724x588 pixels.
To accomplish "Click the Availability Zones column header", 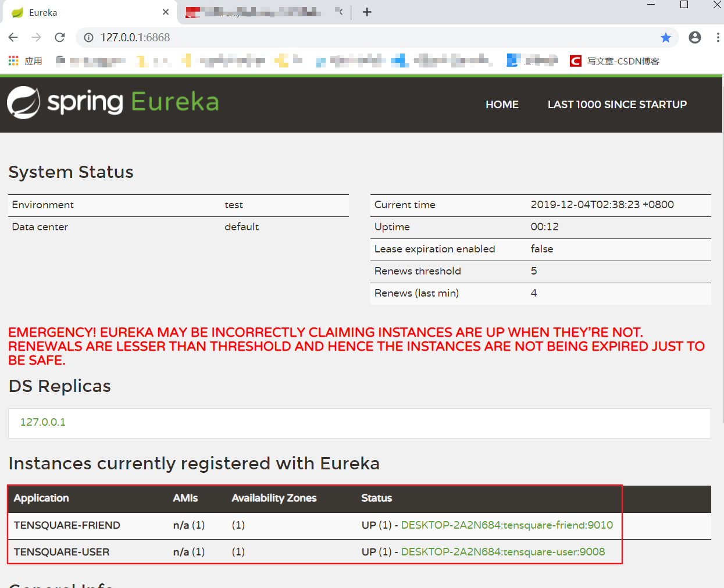I will [274, 498].
